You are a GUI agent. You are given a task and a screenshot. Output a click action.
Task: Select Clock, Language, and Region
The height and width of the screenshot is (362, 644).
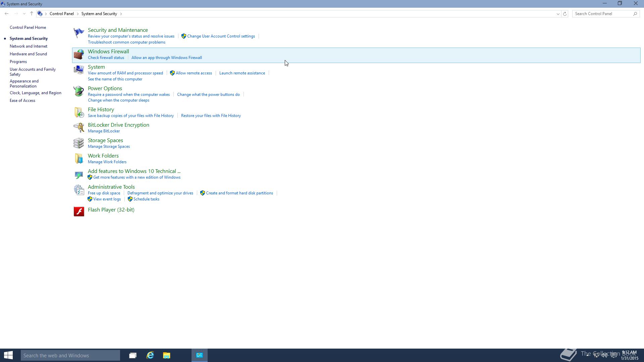(36, 93)
